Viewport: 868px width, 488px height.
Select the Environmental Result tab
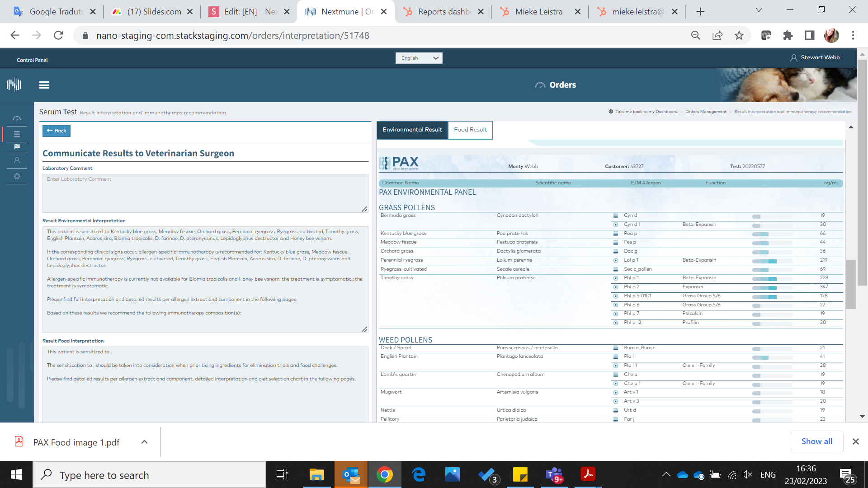(412, 130)
